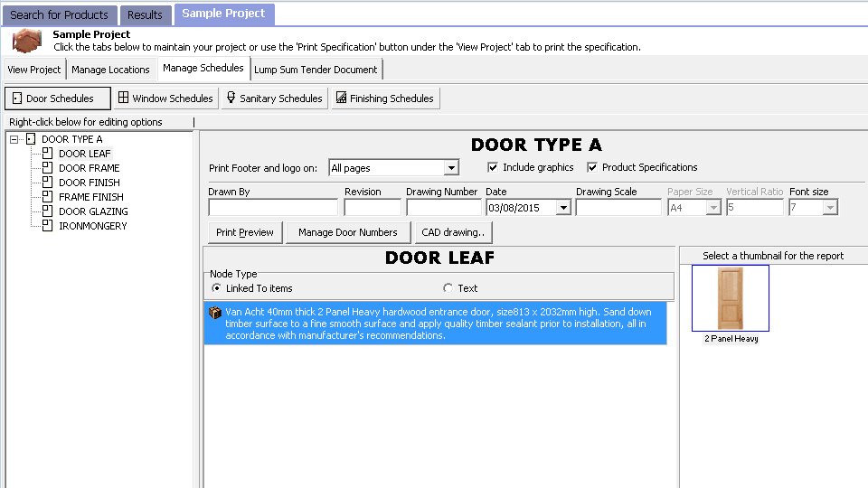Open the Date picker dropdown arrow
The image size is (868, 488).
coord(563,208)
